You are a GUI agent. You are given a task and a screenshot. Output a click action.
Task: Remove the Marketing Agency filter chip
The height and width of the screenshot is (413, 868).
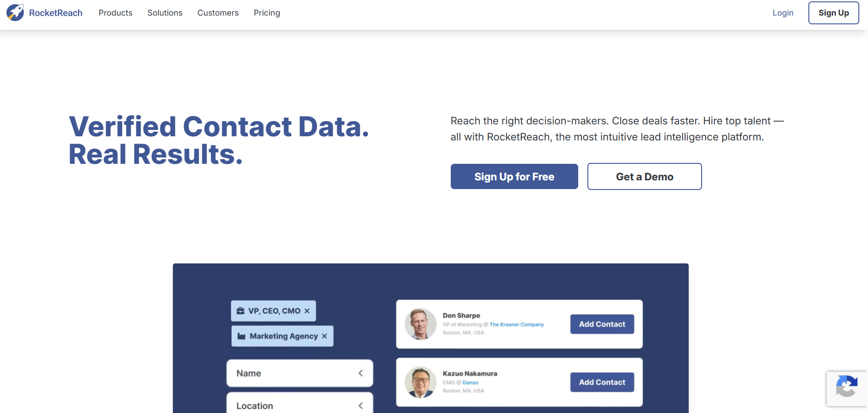coord(325,336)
